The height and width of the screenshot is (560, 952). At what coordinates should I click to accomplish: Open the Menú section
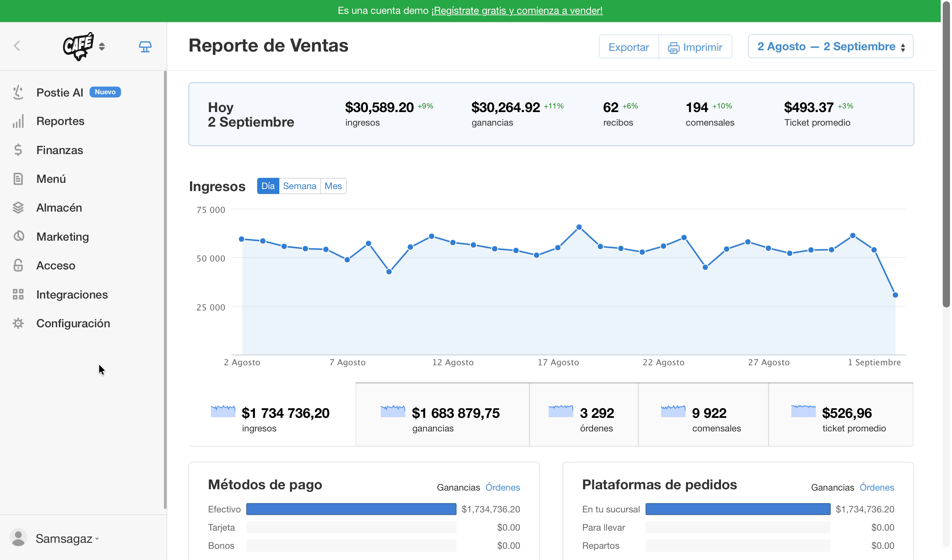pyautogui.click(x=51, y=179)
